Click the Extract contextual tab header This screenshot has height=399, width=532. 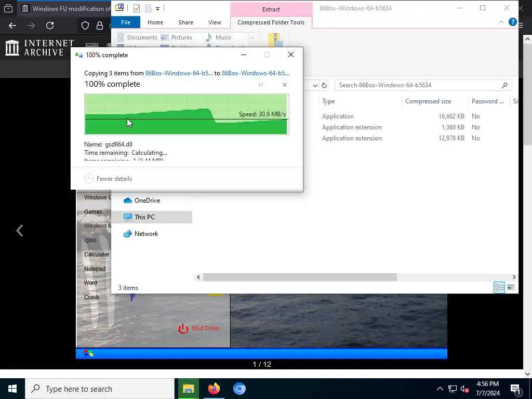pyautogui.click(x=271, y=9)
